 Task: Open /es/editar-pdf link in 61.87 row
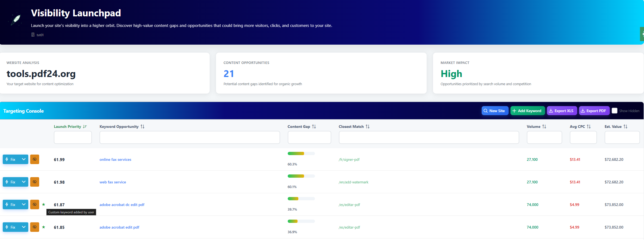[349, 205]
